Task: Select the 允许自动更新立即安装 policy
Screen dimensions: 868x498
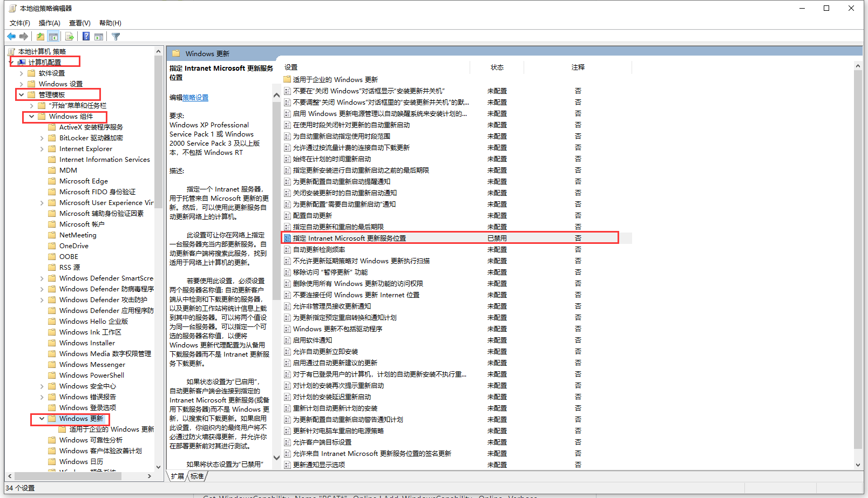Action: 325,352
